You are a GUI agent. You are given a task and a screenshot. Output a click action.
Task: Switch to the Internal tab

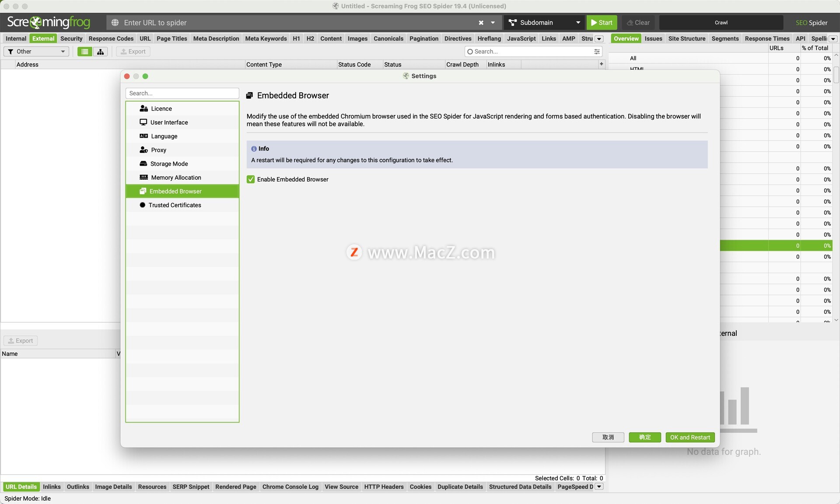pyautogui.click(x=16, y=38)
